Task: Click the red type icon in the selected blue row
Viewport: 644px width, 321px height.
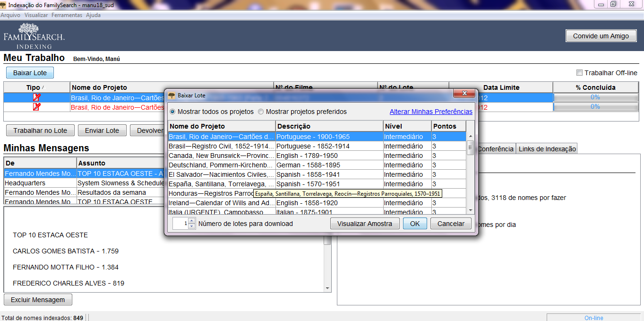Action: click(x=36, y=97)
